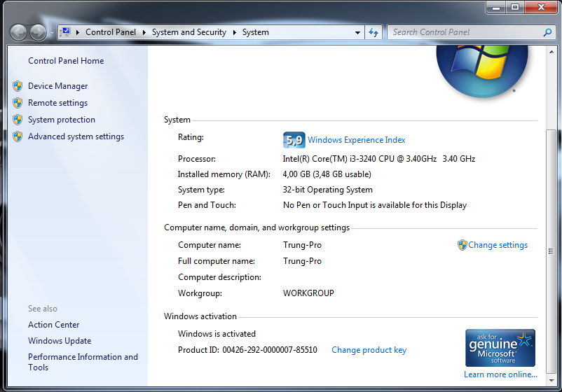Open Action Center from See also
This screenshot has width=562, height=392.
pyautogui.click(x=54, y=325)
